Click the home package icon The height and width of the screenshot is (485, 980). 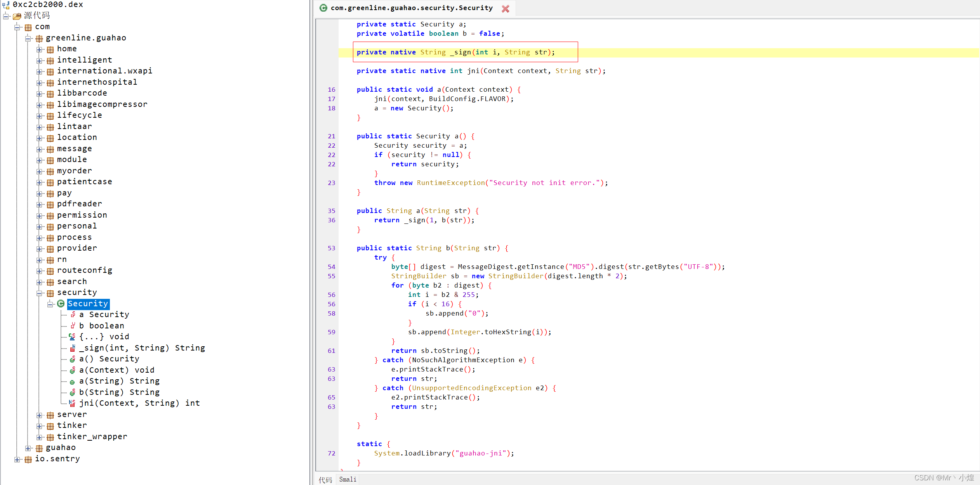pyautogui.click(x=50, y=49)
